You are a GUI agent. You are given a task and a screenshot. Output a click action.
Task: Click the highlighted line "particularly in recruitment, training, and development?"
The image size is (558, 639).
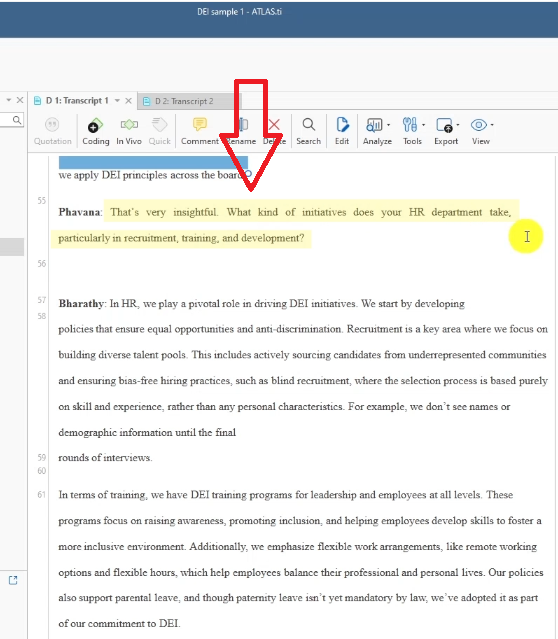point(181,238)
